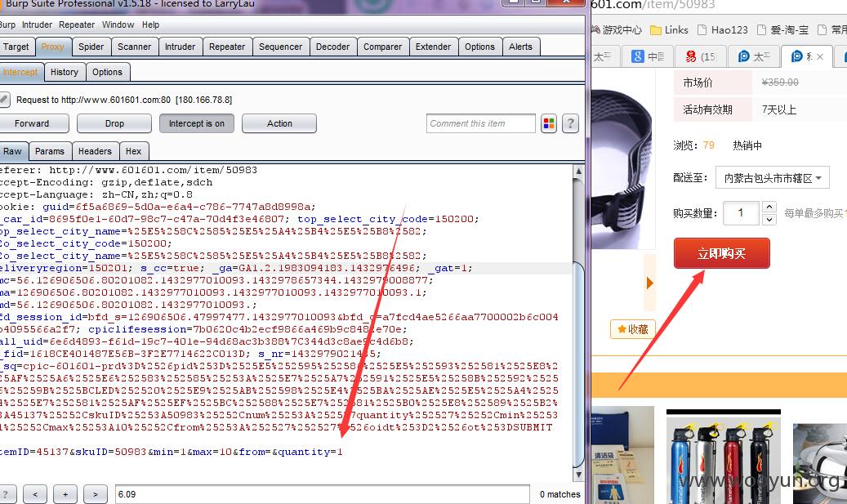Click the pencil edit icon beside request target
Screen dimensions: 847x504
[x=4, y=100]
